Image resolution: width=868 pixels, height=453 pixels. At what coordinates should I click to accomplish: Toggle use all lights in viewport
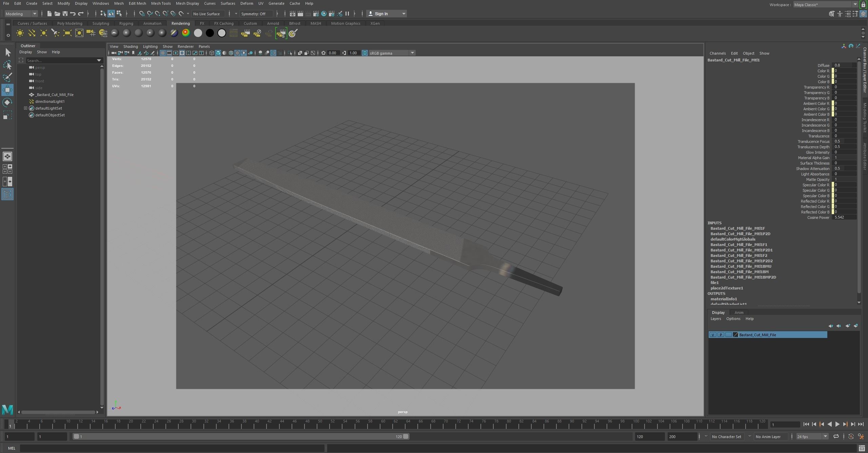[x=244, y=53]
